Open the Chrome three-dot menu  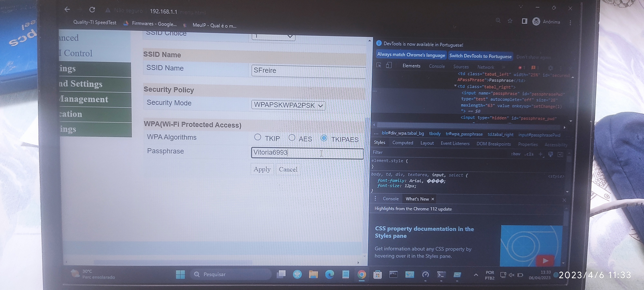pyautogui.click(x=570, y=23)
